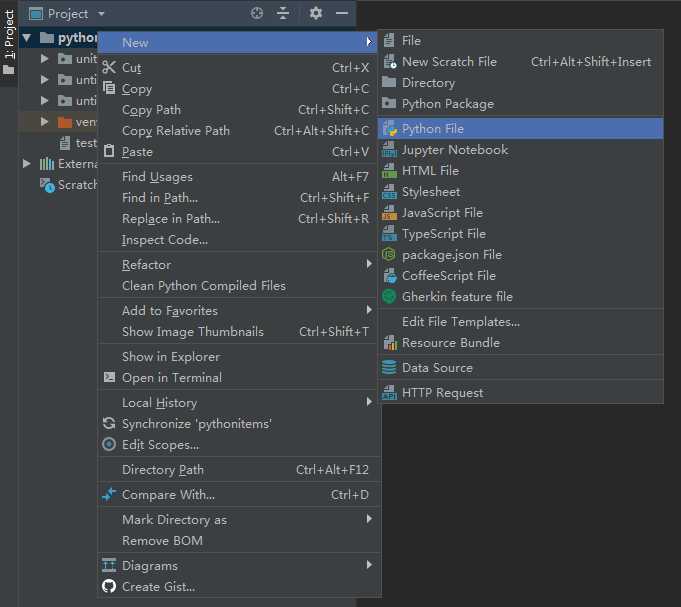Click the Jupyter Notebook icon

click(389, 150)
